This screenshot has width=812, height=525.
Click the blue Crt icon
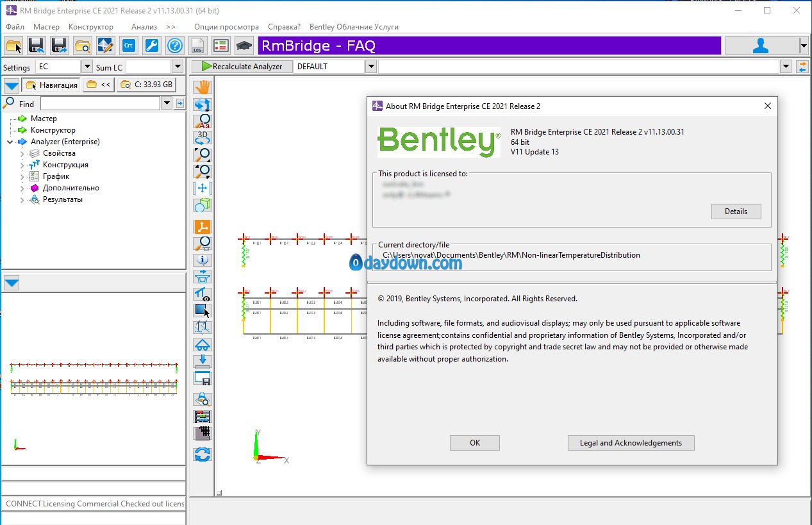(129, 46)
